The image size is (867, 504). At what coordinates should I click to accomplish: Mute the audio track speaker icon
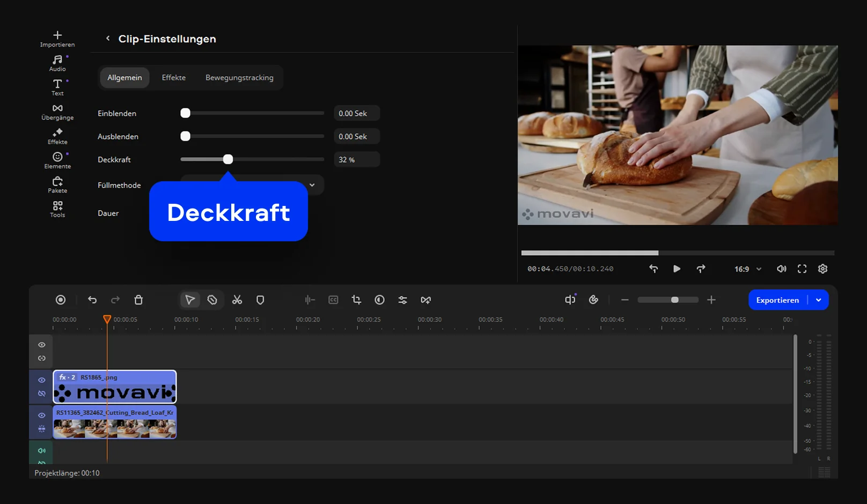tap(42, 450)
